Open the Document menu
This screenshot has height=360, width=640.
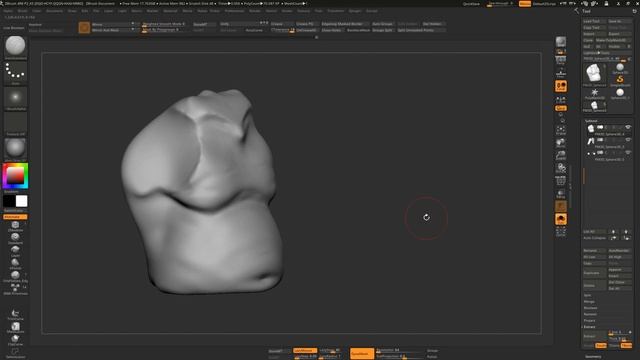[x=54, y=11]
